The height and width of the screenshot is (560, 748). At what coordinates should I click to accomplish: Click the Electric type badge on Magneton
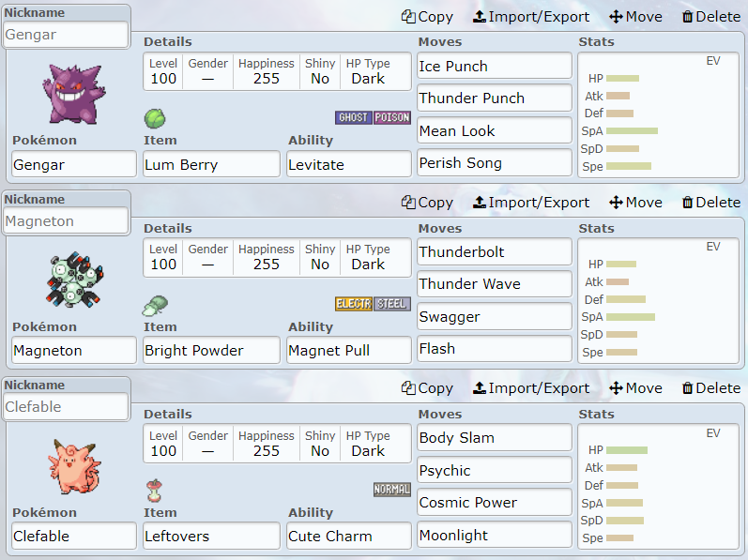coord(354,304)
